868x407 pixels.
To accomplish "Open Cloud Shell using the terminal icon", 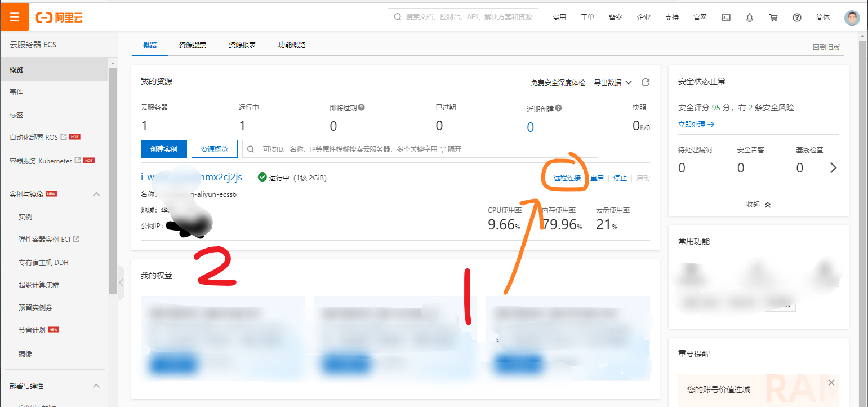I will (725, 17).
